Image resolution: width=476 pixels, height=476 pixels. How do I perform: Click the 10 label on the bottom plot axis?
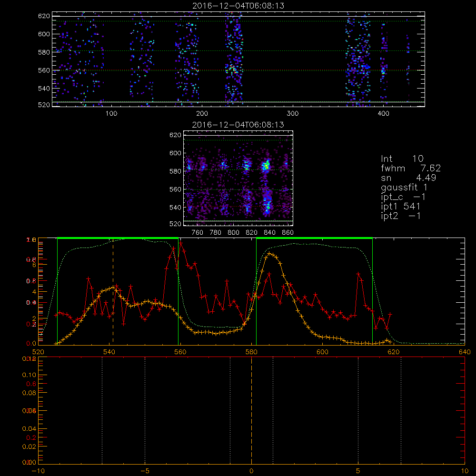(x=465, y=471)
